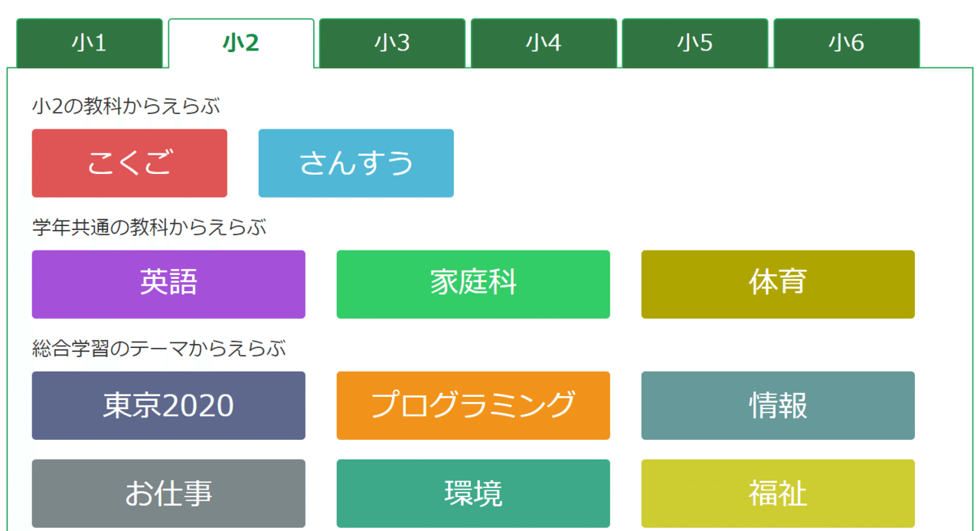Open the 小3 tab

392,43
